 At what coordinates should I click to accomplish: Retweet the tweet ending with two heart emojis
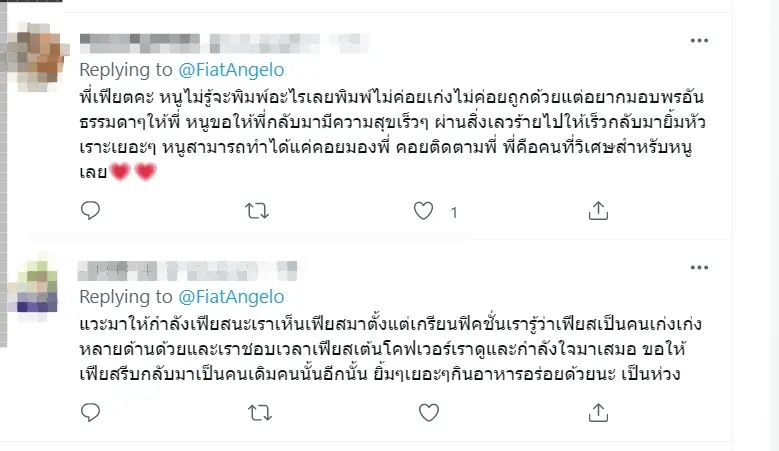[259, 210]
